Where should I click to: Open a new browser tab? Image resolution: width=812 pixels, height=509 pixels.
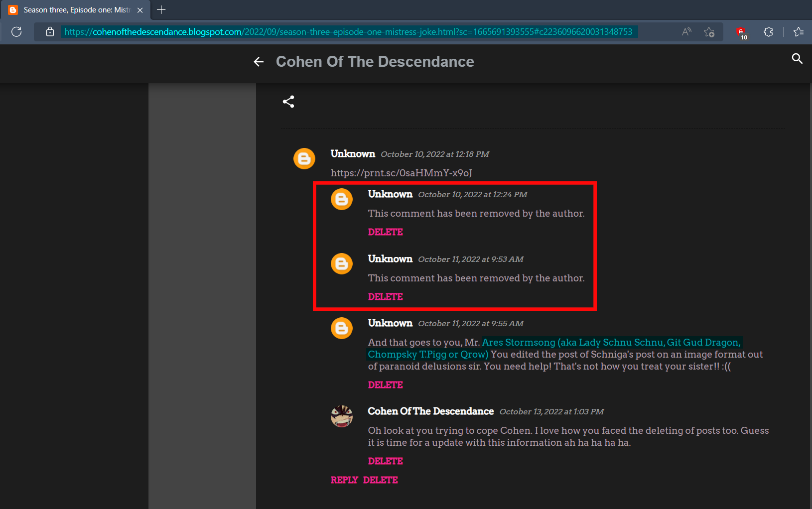(x=161, y=10)
